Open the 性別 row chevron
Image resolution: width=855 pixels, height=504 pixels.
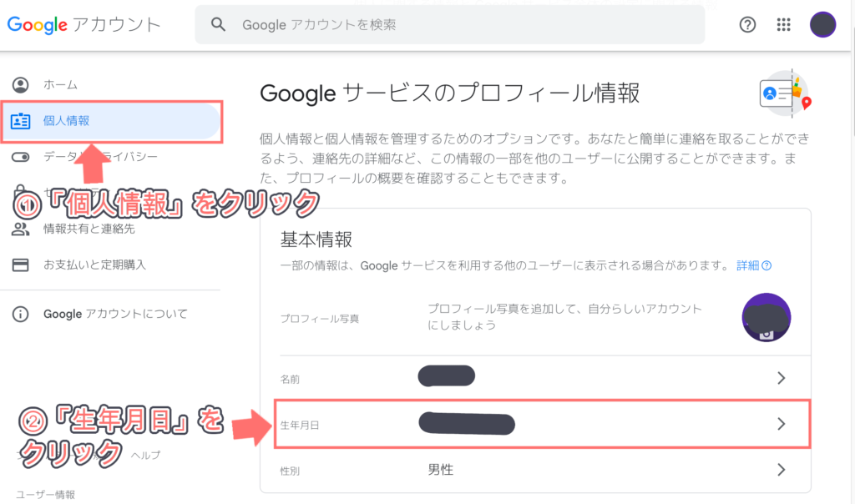(782, 470)
